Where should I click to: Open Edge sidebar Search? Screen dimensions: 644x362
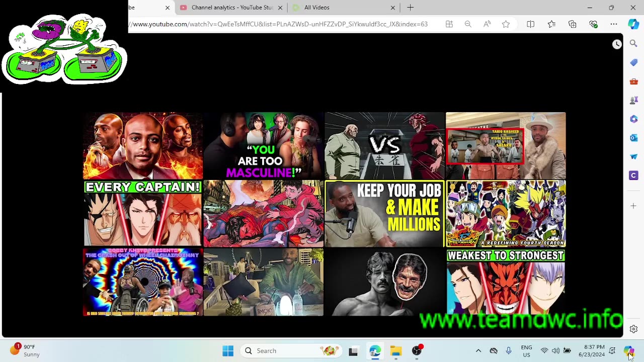coord(633,44)
